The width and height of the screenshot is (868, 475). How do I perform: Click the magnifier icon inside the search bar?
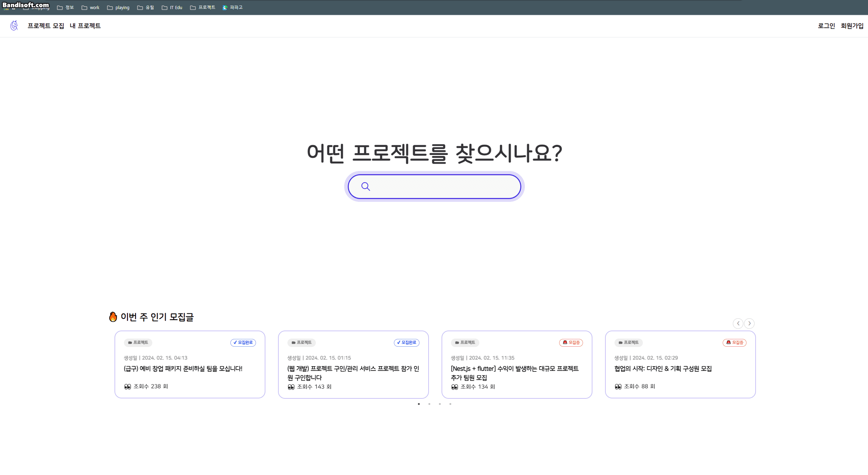pos(365,186)
